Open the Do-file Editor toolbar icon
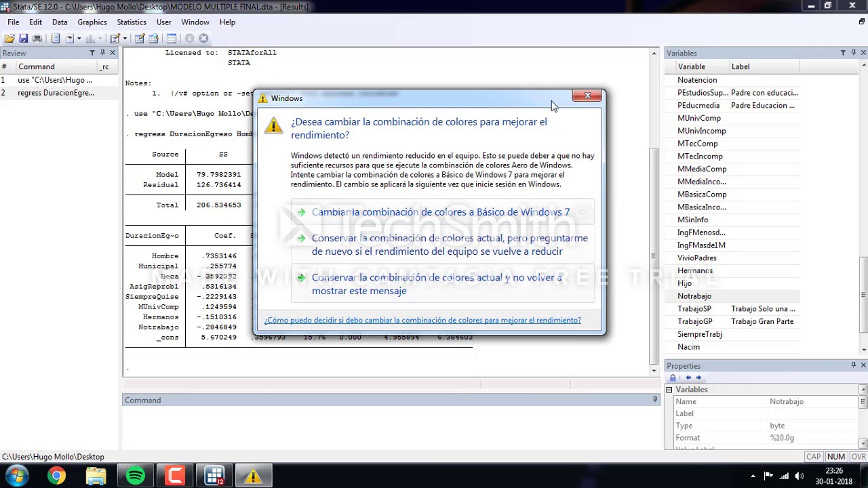This screenshot has height=488, width=868. click(115, 39)
